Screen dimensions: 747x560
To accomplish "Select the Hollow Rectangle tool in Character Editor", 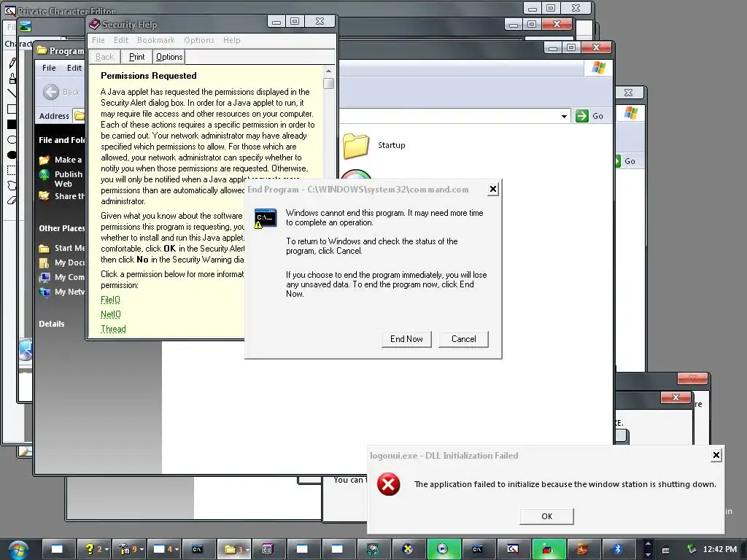I will (12, 109).
